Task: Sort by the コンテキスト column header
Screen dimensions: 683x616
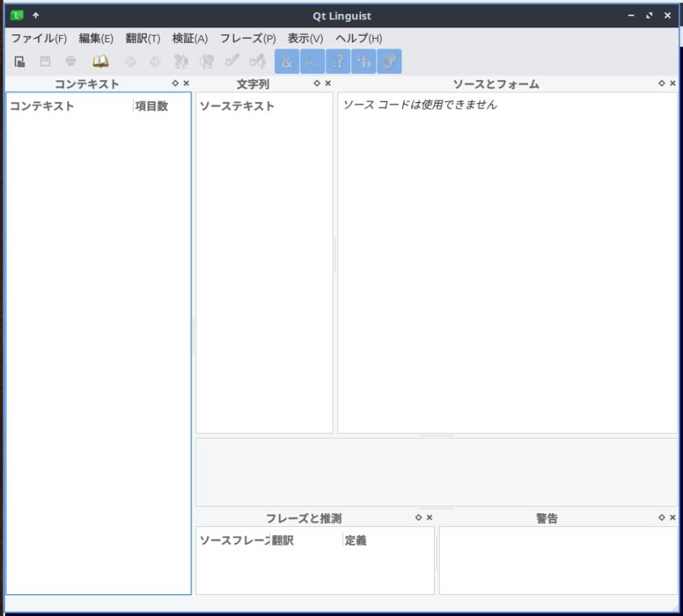Action: (70, 106)
